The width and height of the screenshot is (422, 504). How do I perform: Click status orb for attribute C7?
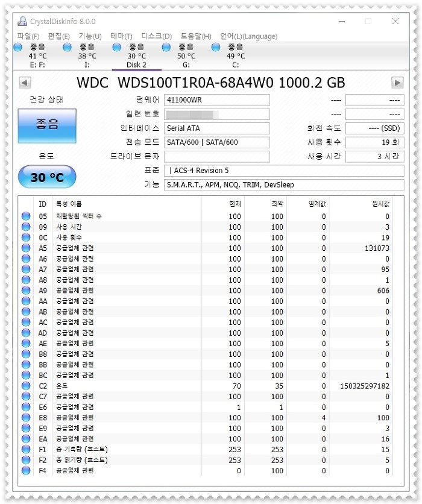[x=26, y=397]
